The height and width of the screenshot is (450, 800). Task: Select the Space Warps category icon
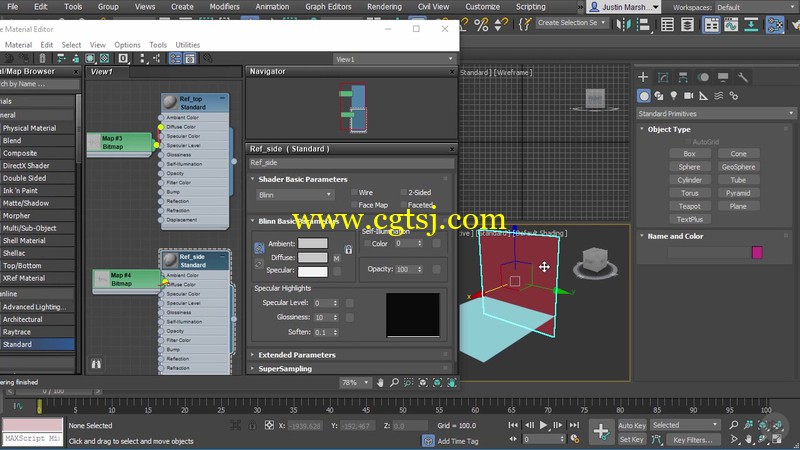click(x=718, y=96)
